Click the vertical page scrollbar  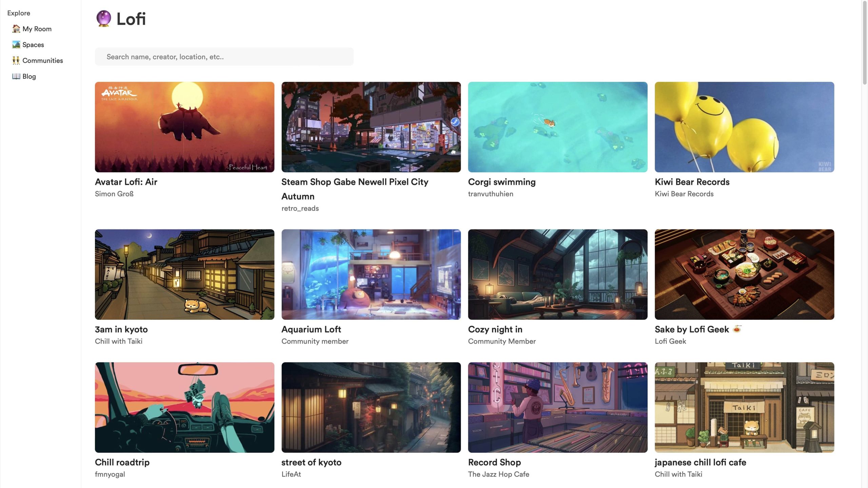coord(864,42)
